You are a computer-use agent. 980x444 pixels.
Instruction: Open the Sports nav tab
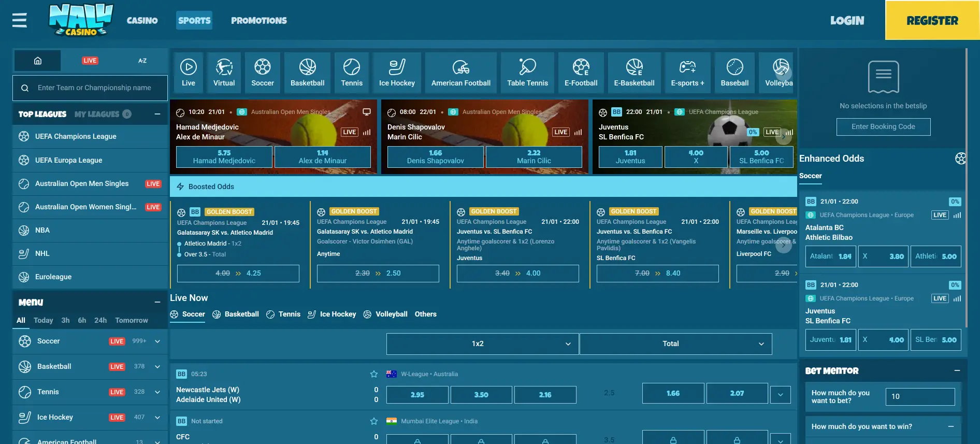coord(194,20)
